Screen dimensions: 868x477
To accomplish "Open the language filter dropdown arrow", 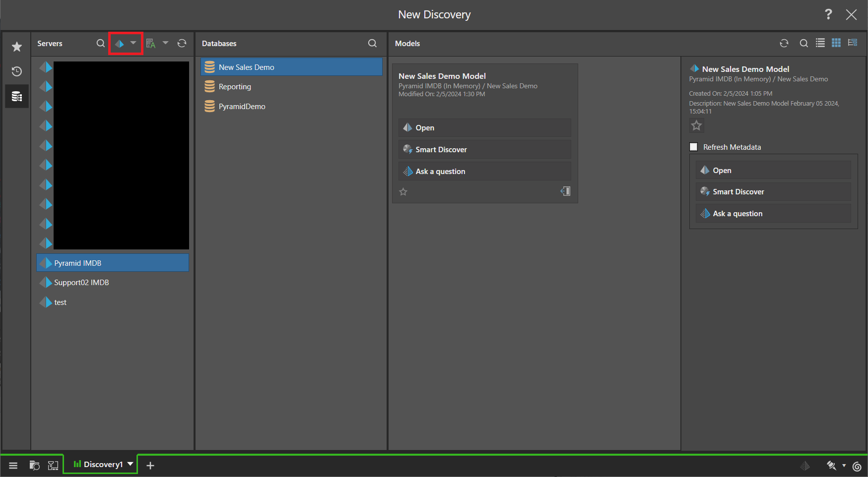I will [166, 43].
